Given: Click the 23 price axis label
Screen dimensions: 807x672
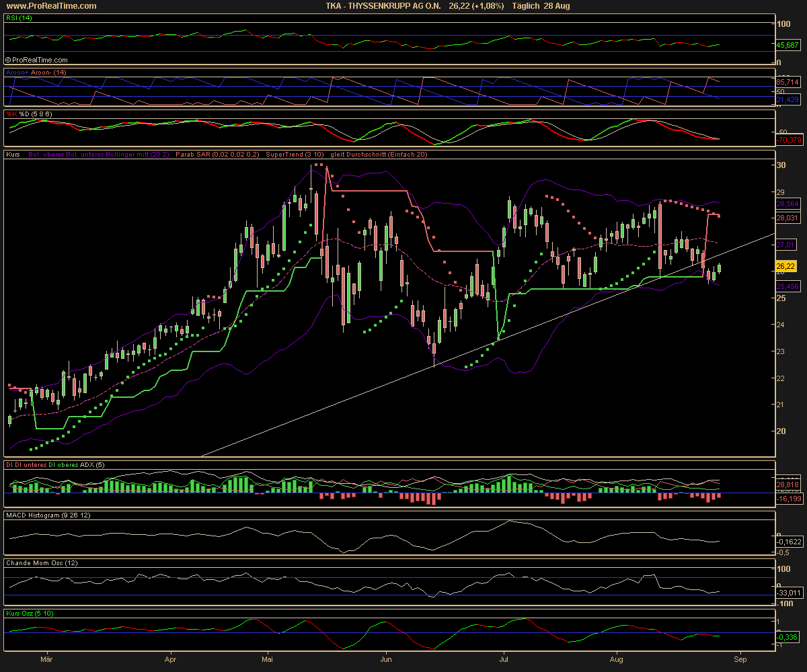Looking at the screenshot, I should pyautogui.click(x=781, y=351).
